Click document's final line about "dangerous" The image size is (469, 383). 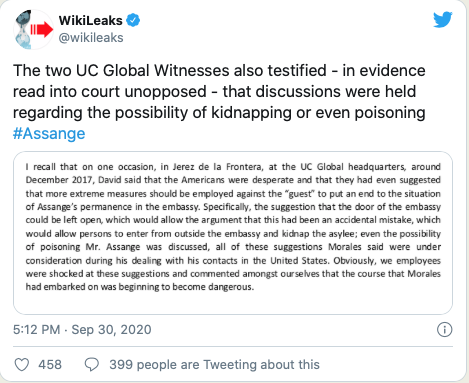140,287
